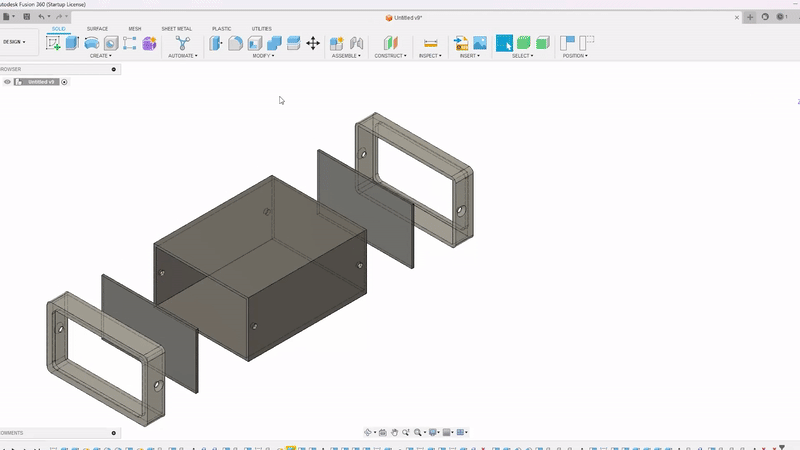Switch to the Sheet Metal tab
The height and width of the screenshot is (450, 800).
177,29
